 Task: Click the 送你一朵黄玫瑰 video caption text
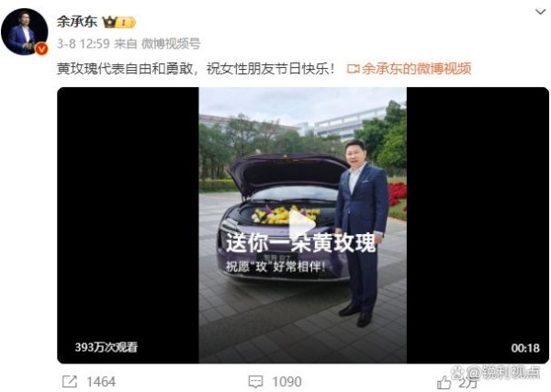coord(301,242)
